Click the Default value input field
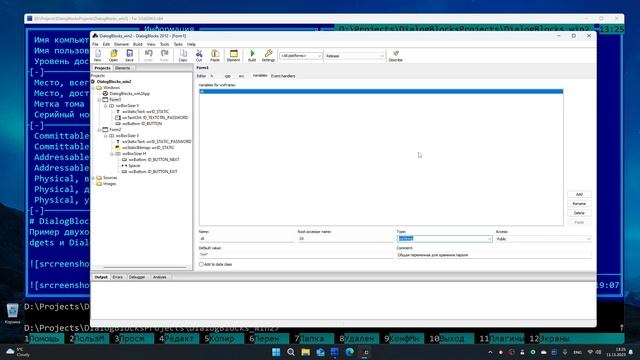640x360 pixels. (x=296, y=255)
